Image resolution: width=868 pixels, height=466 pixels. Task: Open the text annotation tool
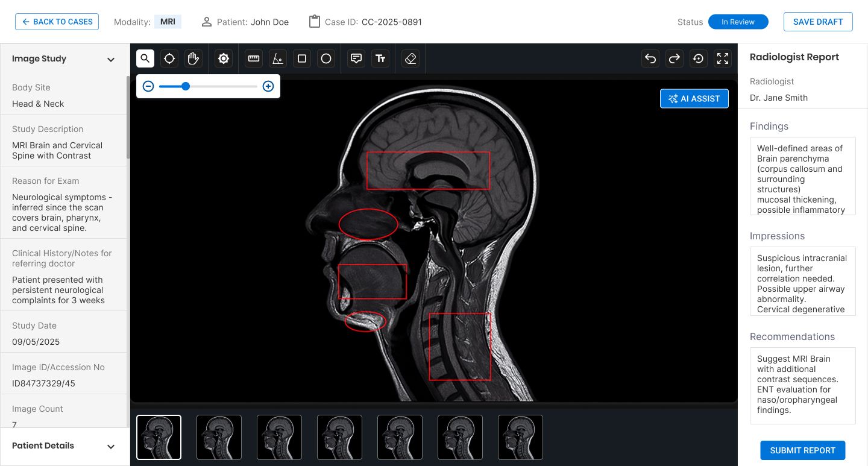[x=380, y=58]
